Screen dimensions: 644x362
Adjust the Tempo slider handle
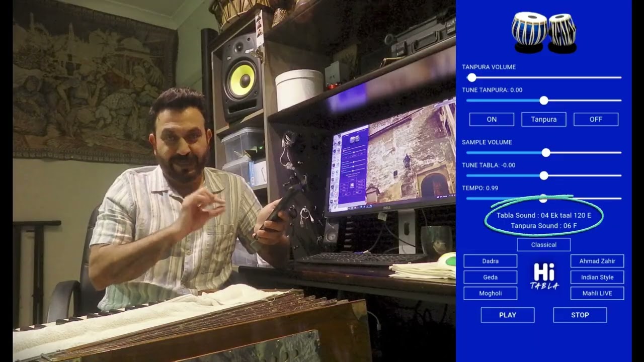[543, 199]
